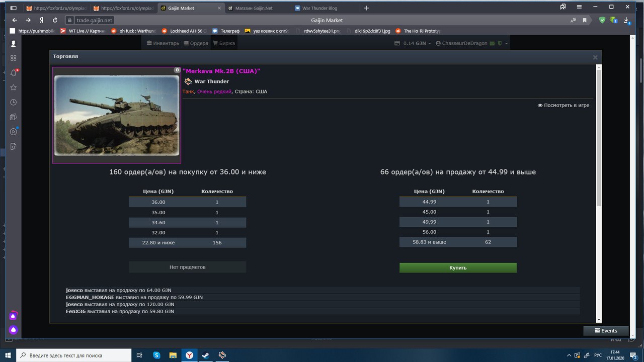Image resolution: width=644 pixels, height=362 pixels.
Task: Click the site lock security icon
Action: point(70,20)
